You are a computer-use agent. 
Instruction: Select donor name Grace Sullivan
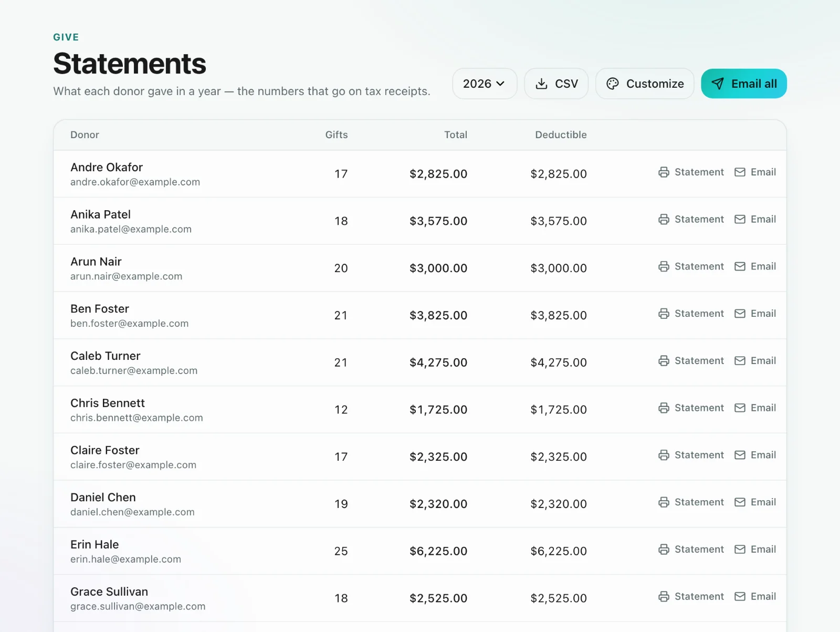tap(109, 592)
